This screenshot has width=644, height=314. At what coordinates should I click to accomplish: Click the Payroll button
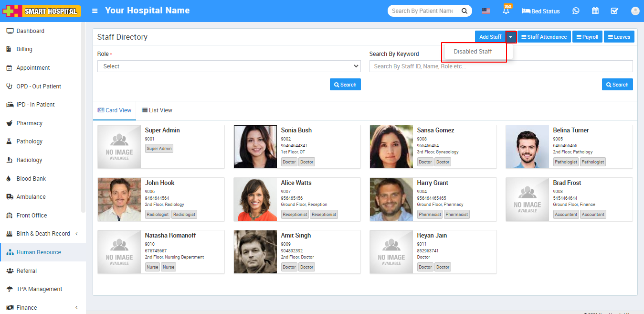[x=587, y=37]
